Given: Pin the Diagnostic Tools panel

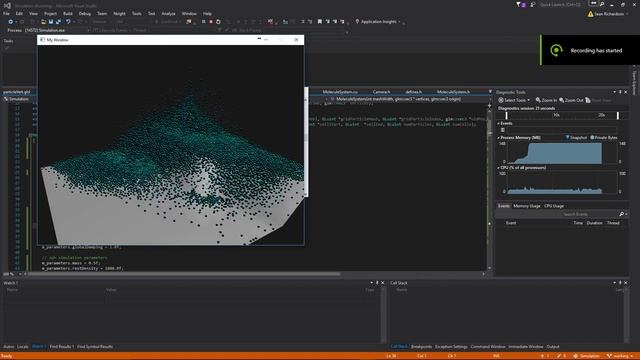Looking at the screenshot, I should [x=620, y=92].
